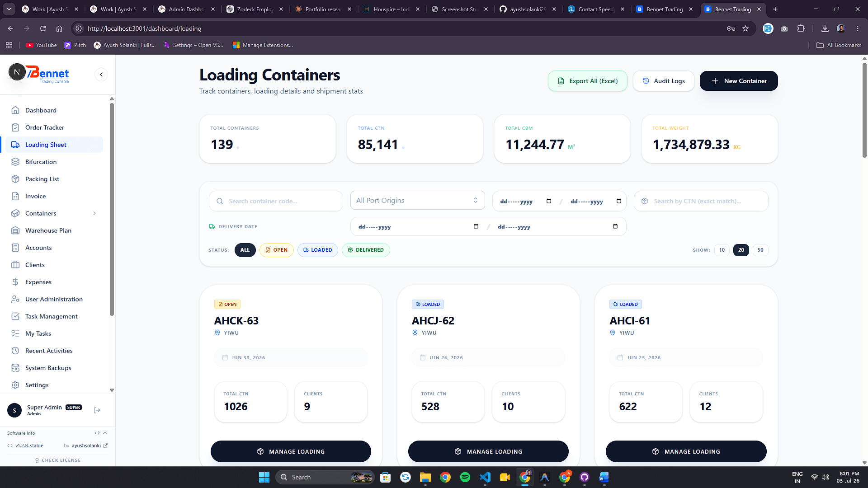The width and height of the screenshot is (868, 488).
Task: Click the Settings gear icon in sidebar
Action: pos(15,385)
